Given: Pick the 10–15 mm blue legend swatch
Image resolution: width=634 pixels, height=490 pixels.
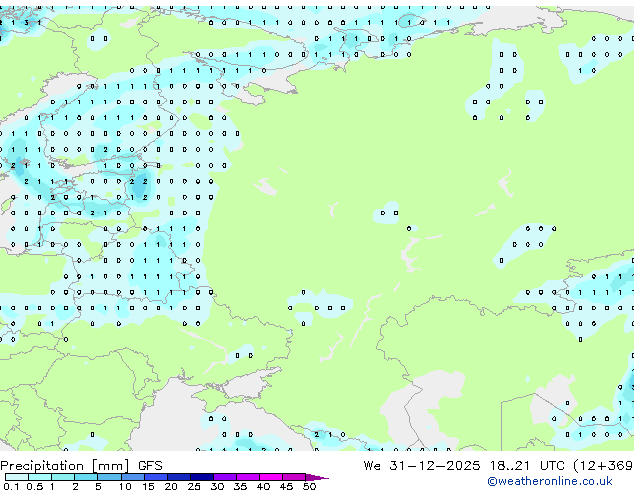Looking at the screenshot, I should tap(132, 477).
